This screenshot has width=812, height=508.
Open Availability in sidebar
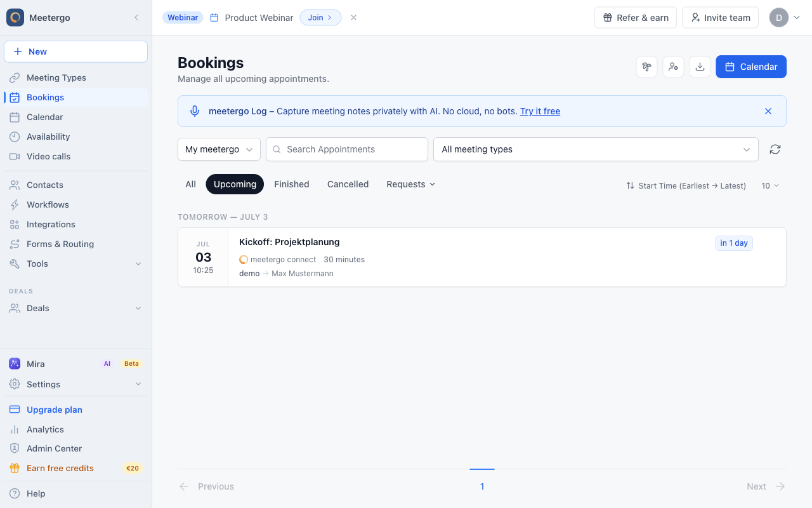[x=76, y=137]
